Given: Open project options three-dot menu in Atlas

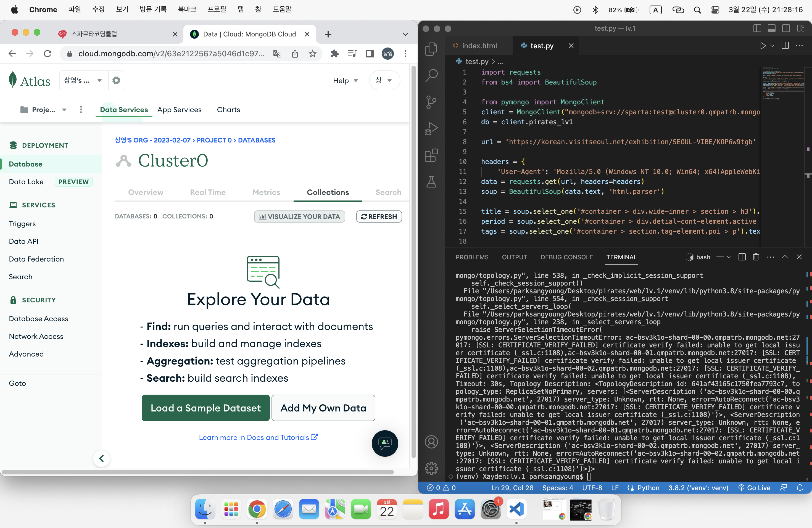Looking at the screenshot, I should (x=81, y=109).
